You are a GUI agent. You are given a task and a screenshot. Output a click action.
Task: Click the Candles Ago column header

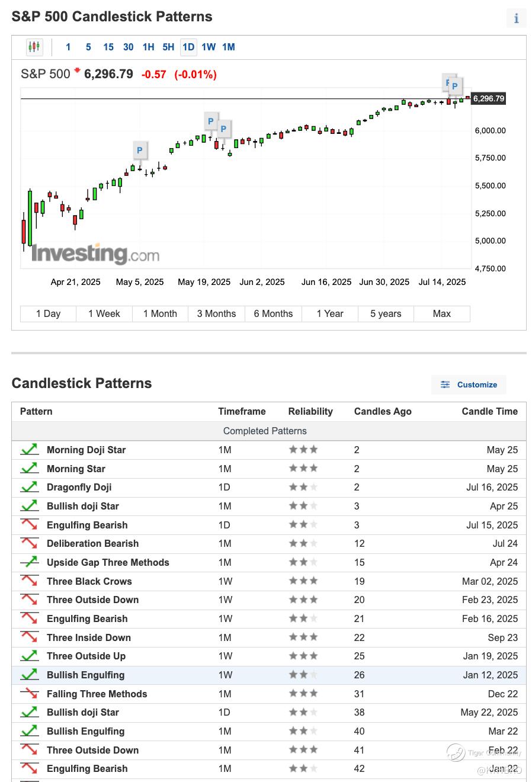point(383,411)
